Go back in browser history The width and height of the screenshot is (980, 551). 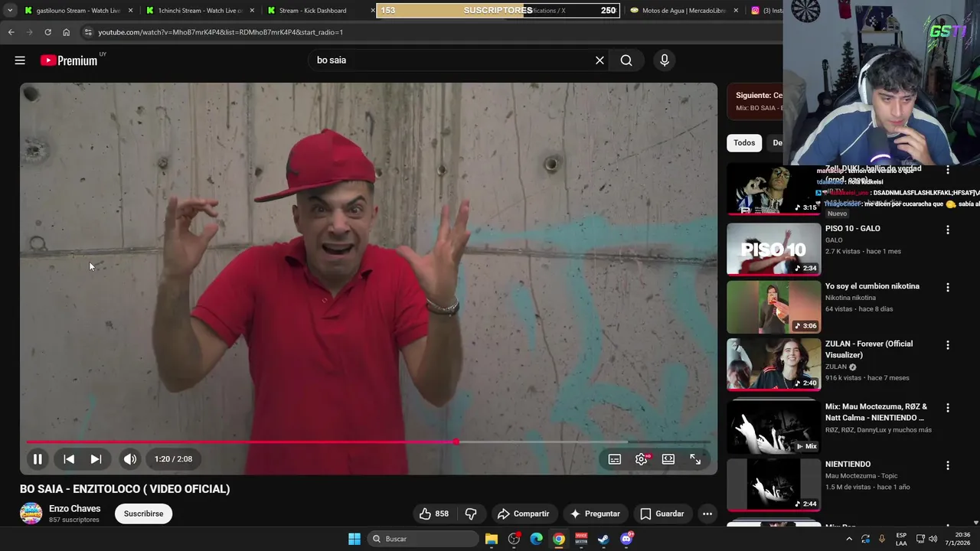pos(11,32)
